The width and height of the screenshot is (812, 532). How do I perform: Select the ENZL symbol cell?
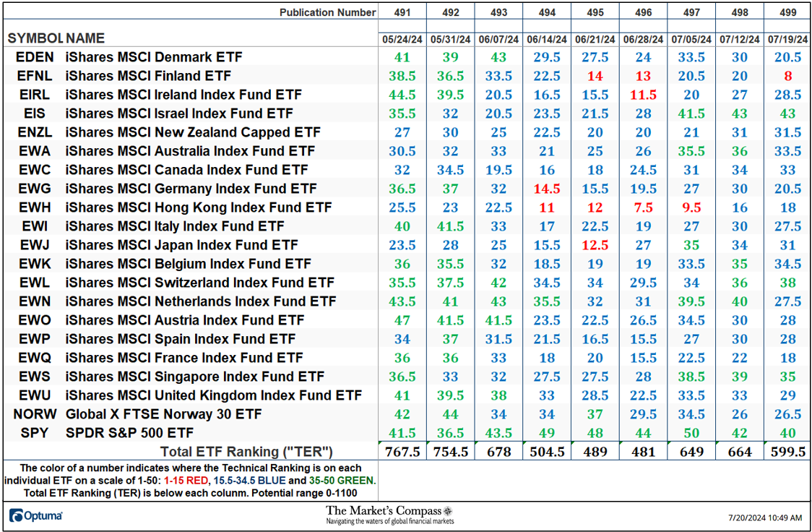pyautogui.click(x=35, y=132)
